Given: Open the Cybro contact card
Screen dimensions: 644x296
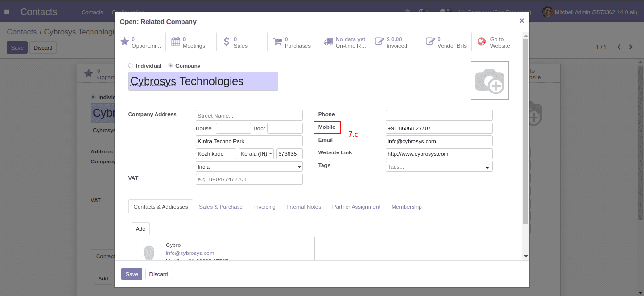Looking at the screenshot, I should click(223, 249).
